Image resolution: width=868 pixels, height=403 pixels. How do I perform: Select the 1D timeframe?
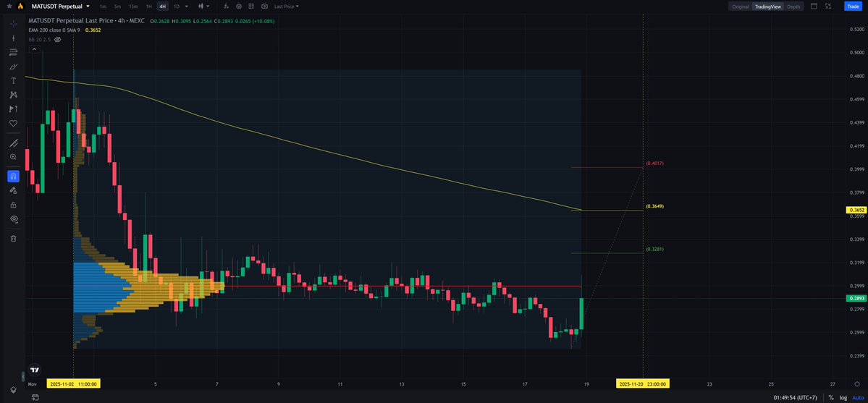point(177,6)
